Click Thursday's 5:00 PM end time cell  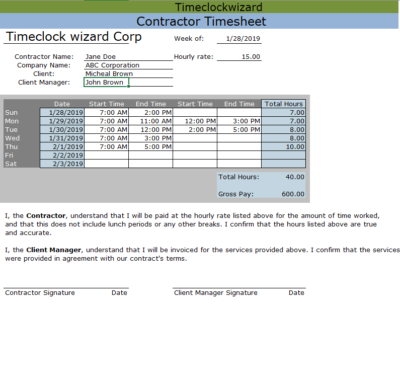click(x=151, y=147)
